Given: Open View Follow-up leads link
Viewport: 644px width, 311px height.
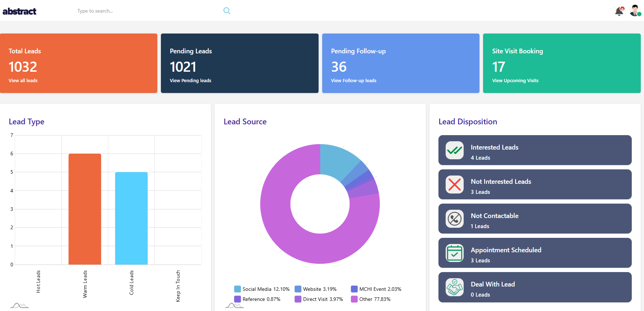Looking at the screenshot, I should tap(353, 81).
